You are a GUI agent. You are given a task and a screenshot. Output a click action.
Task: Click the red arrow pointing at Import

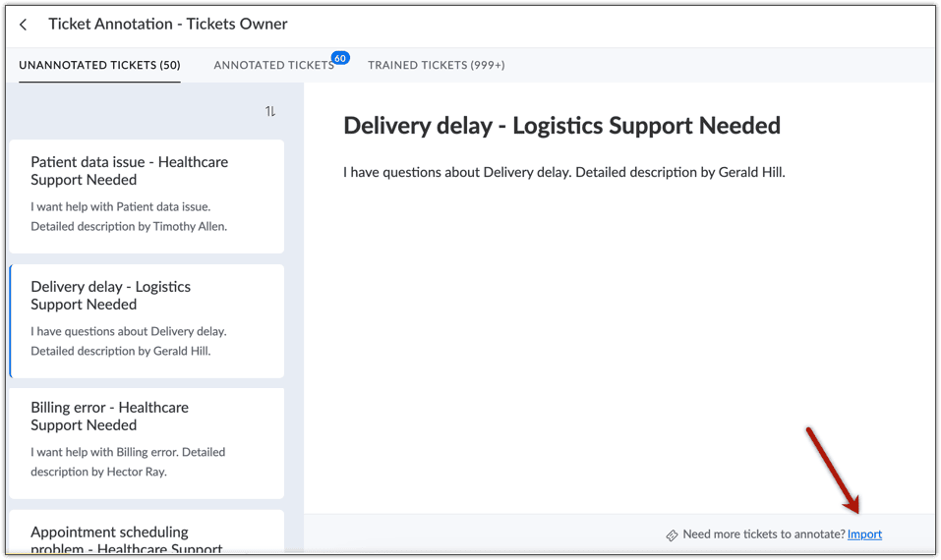[832, 470]
